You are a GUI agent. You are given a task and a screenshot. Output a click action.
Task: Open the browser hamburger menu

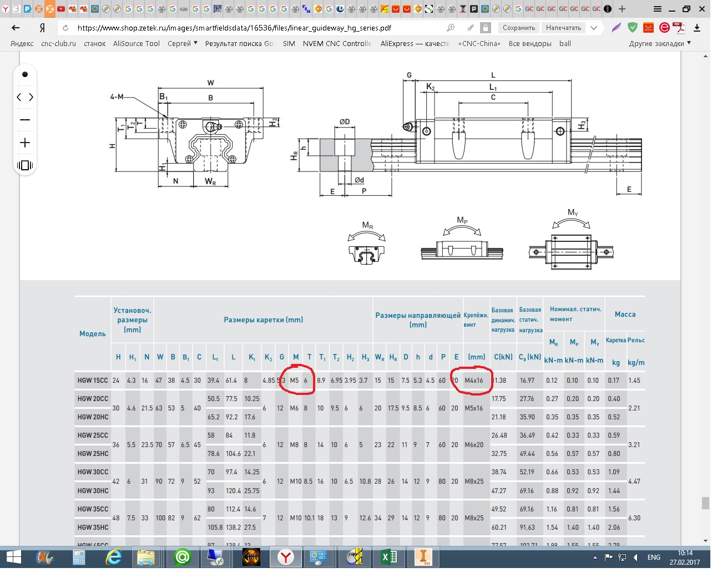tap(658, 9)
